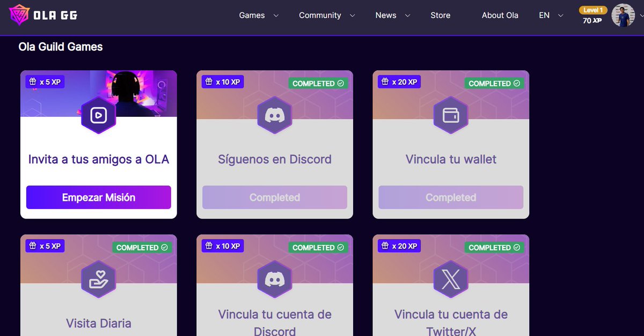Click the OLA GG logo

(44, 15)
